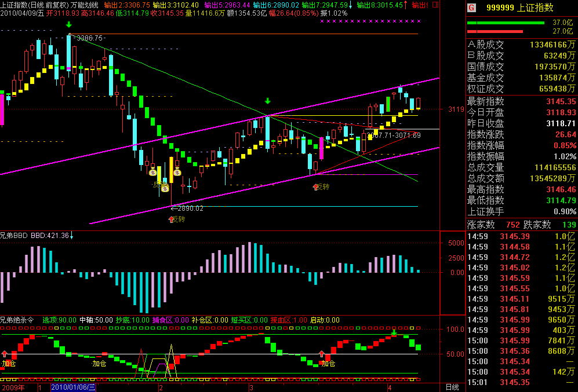
Task: Click the 接血区:1.00 indicator value
Action: point(289,320)
